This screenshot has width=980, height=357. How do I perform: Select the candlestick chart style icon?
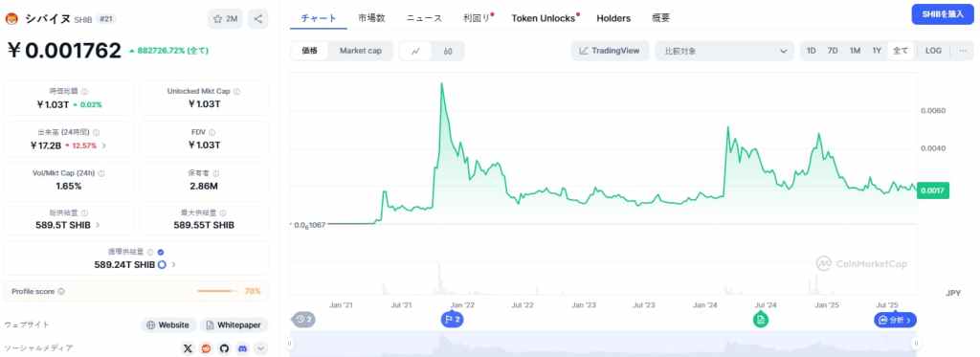(448, 51)
